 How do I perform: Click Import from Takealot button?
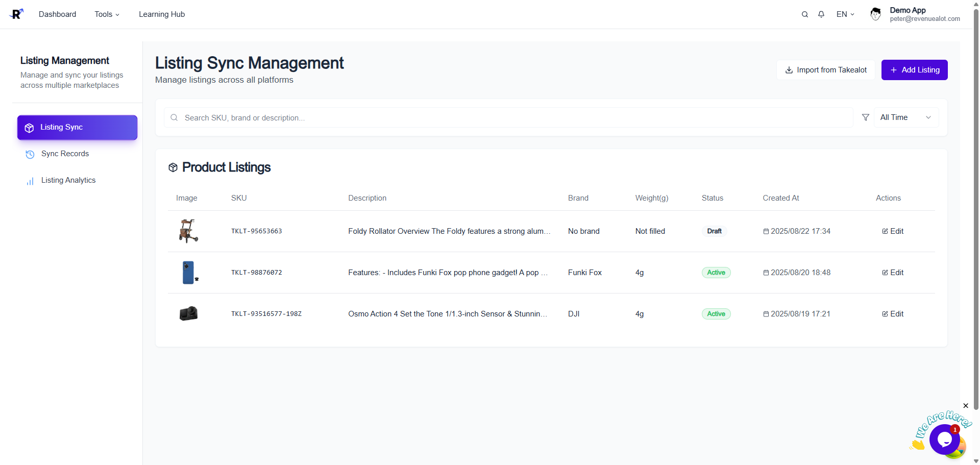pos(826,70)
